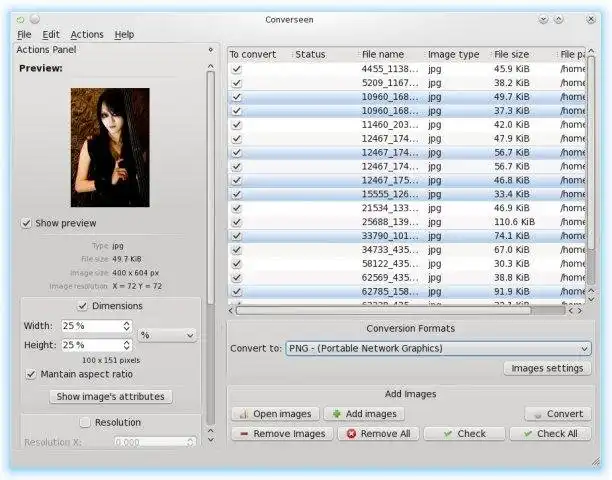The width and height of the screenshot is (612, 480).
Task: Click the Check button
Action: (x=464, y=434)
